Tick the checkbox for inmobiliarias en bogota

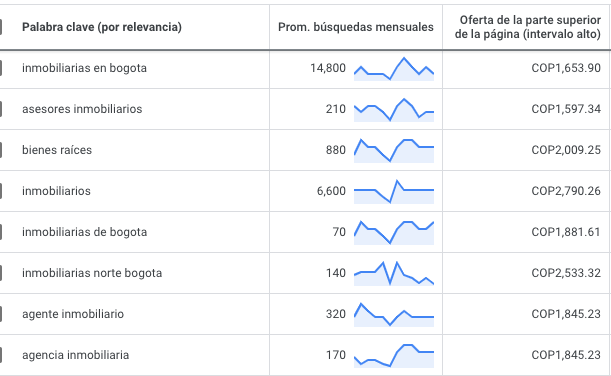coord(1,68)
